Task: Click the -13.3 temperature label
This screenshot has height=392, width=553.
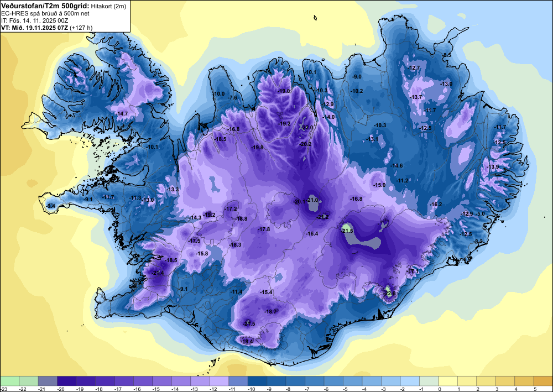Action: tap(173, 190)
